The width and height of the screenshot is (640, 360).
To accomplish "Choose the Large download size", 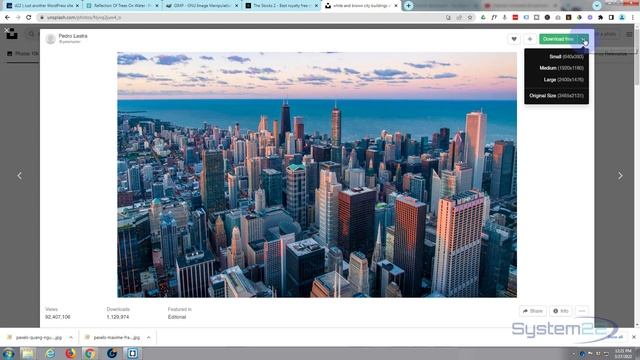I will pos(563,80).
